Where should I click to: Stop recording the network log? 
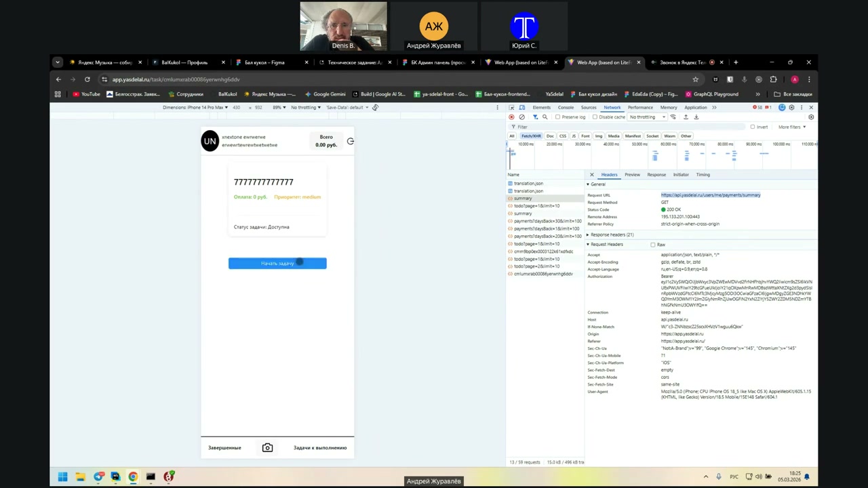pos(511,117)
